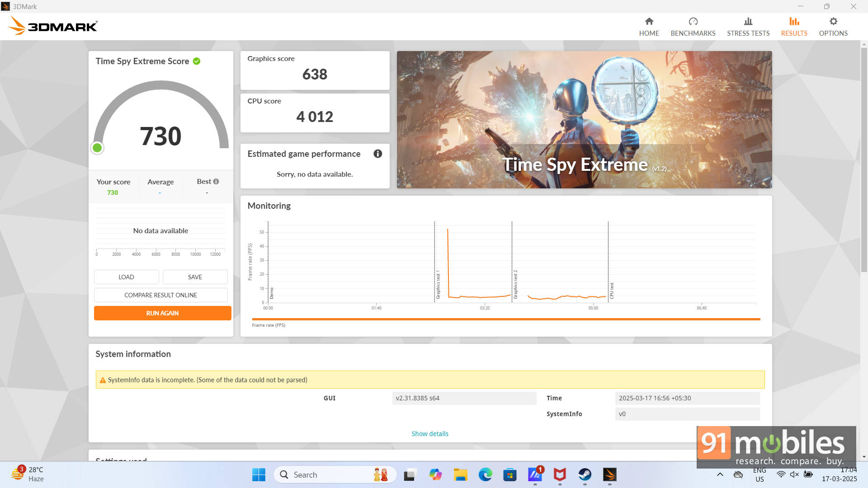Open the taskbar app with notification badge
The width and height of the screenshot is (868, 488).
pyautogui.click(x=535, y=474)
